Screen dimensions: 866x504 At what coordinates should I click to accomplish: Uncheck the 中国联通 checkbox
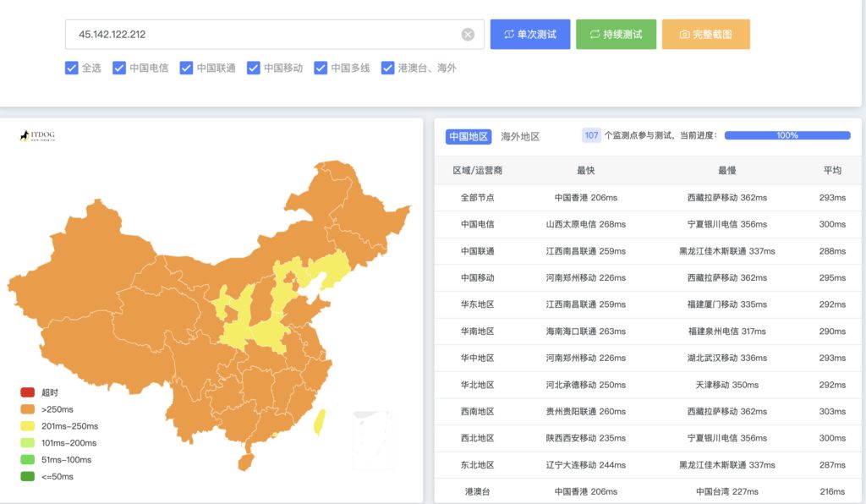pos(186,68)
